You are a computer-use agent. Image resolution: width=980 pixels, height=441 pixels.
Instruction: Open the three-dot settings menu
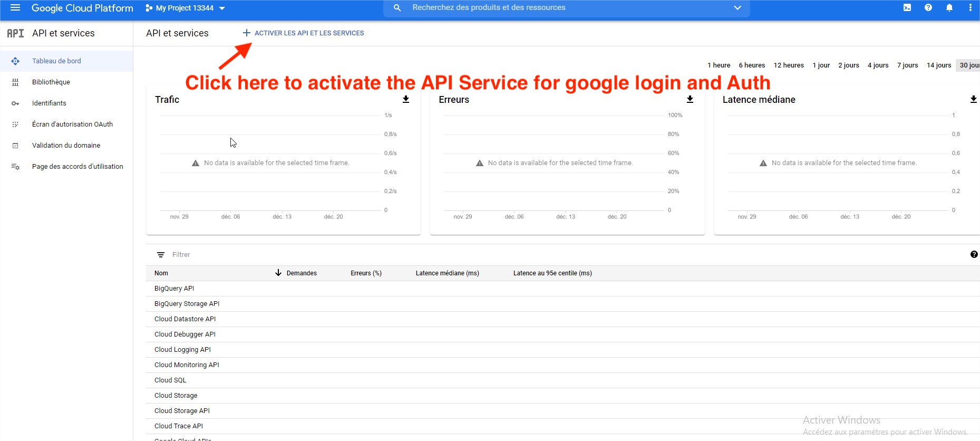pyautogui.click(x=971, y=8)
